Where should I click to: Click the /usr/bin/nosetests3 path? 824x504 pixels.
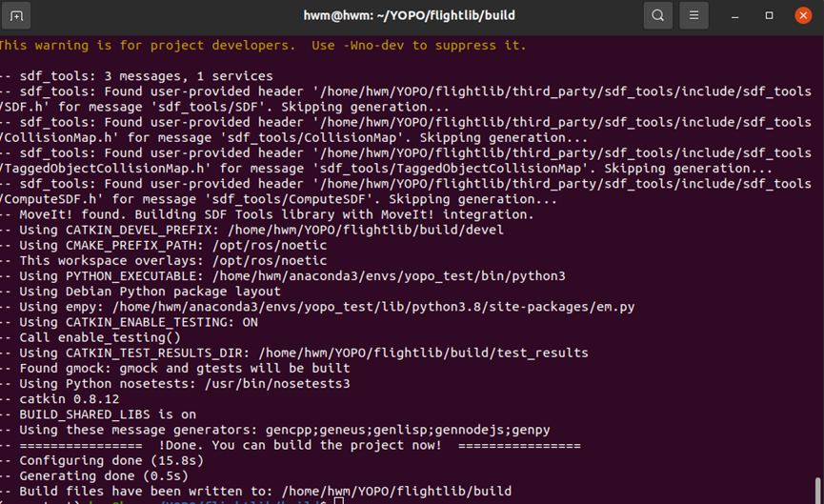click(277, 384)
